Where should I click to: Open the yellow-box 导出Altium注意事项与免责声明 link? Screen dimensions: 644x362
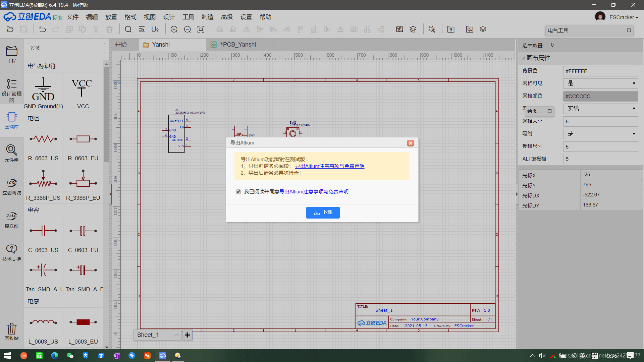[x=329, y=166]
